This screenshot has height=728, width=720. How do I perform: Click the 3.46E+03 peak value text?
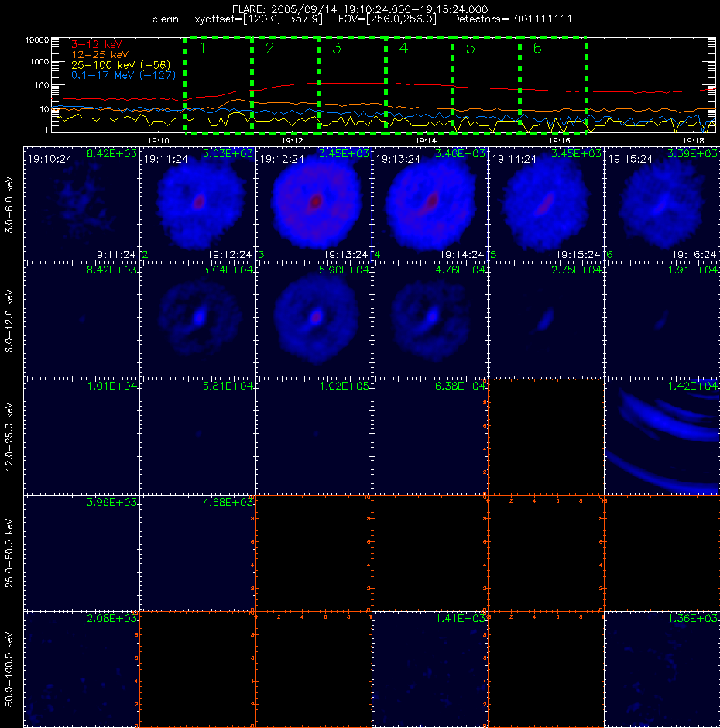tap(461, 153)
